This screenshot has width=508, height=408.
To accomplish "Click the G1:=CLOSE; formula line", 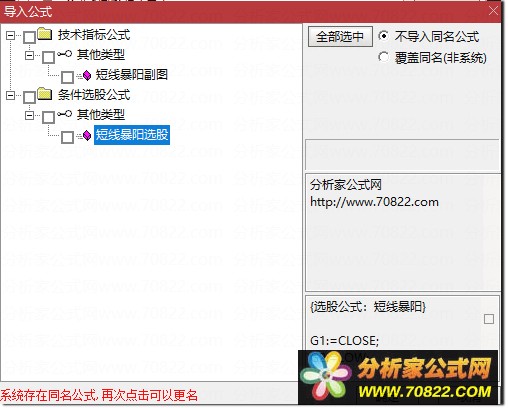I will click(345, 341).
